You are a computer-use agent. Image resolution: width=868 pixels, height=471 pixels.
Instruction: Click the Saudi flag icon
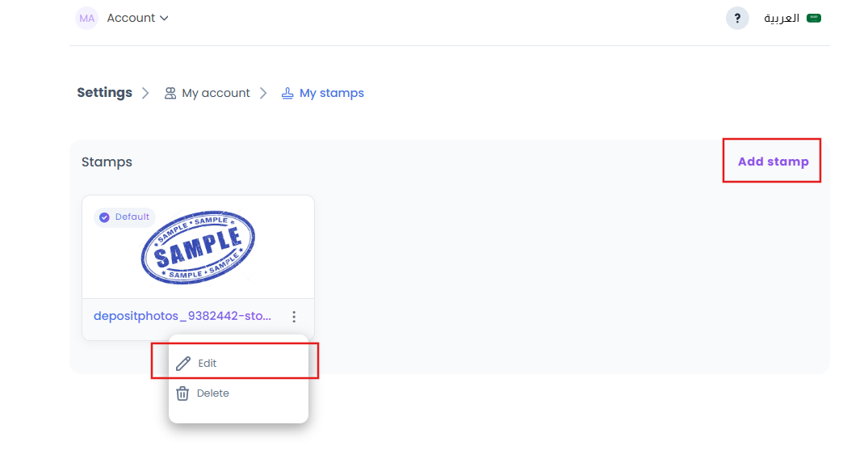814,18
